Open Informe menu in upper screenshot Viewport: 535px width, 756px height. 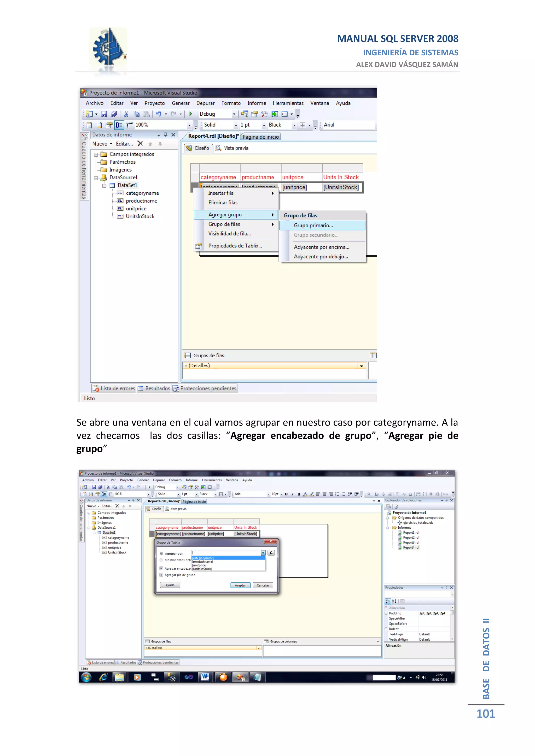click(x=257, y=103)
